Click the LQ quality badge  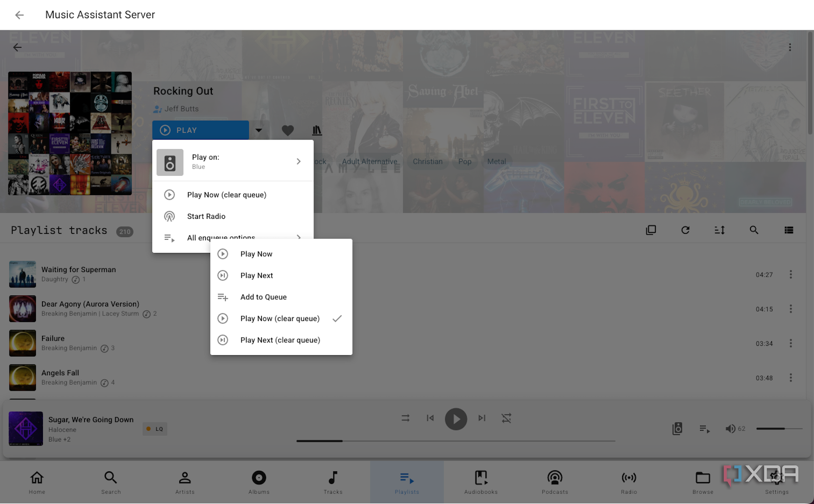click(155, 429)
